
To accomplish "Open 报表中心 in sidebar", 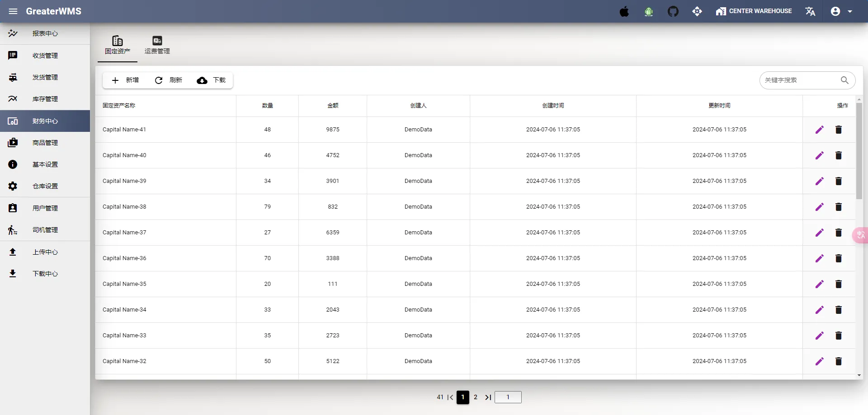I will pyautogui.click(x=45, y=33).
